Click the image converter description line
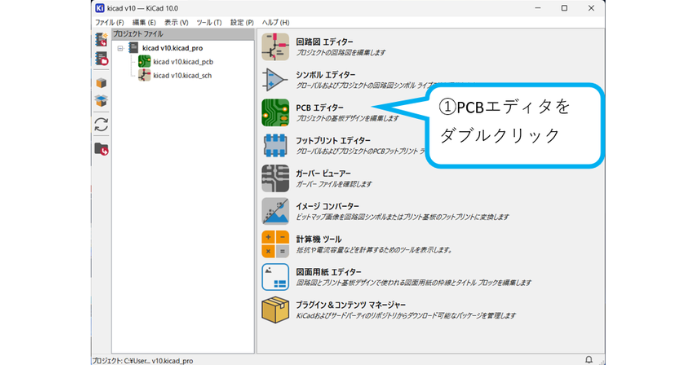 point(402,217)
